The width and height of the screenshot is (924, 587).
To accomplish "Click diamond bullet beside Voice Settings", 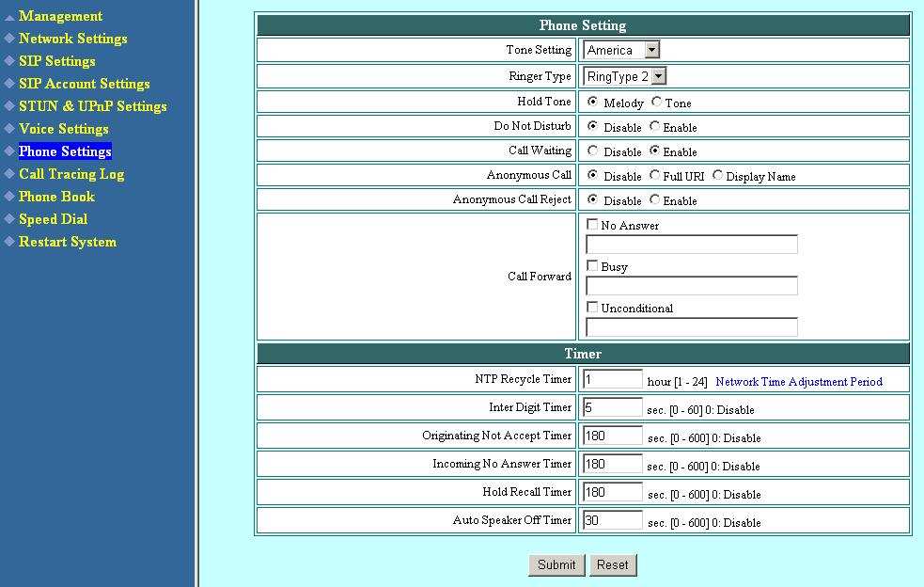I will pyautogui.click(x=9, y=128).
